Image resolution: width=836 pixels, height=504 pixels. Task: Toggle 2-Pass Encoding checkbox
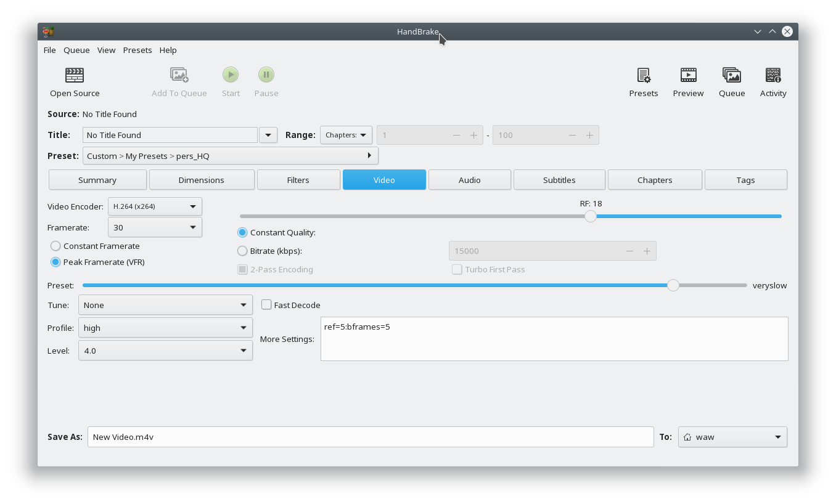(x=243, y=269)
